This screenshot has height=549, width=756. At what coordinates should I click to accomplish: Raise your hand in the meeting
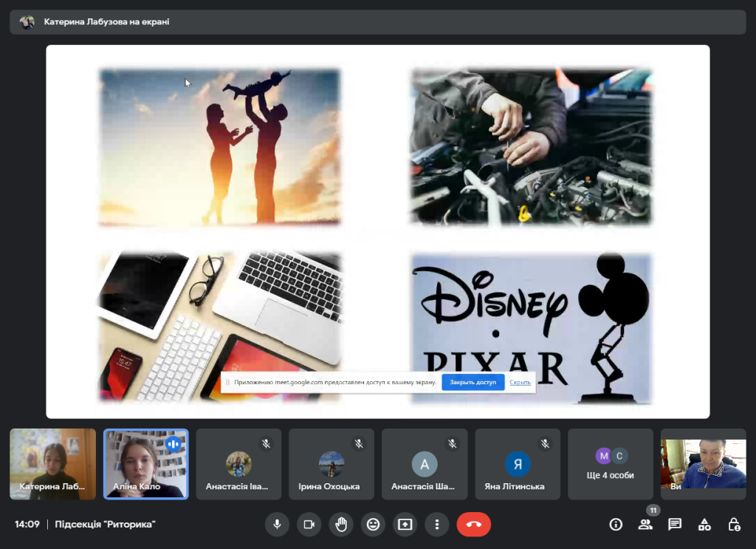pyautogui.click(x=341, y=525)
